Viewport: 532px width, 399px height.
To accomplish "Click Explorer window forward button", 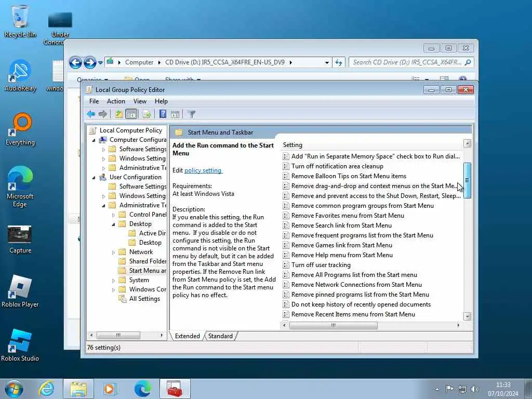I will point(90,62).
